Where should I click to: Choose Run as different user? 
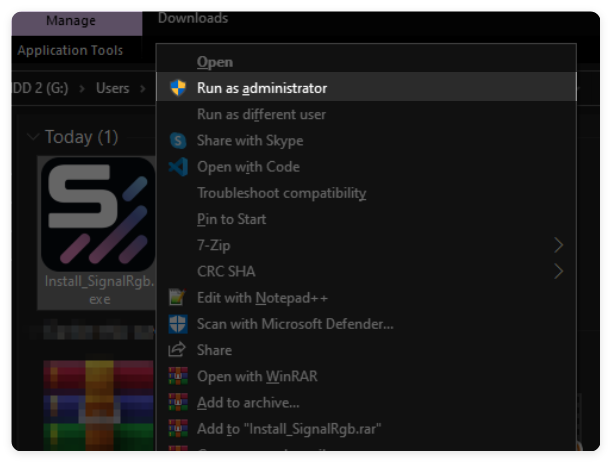366,115
